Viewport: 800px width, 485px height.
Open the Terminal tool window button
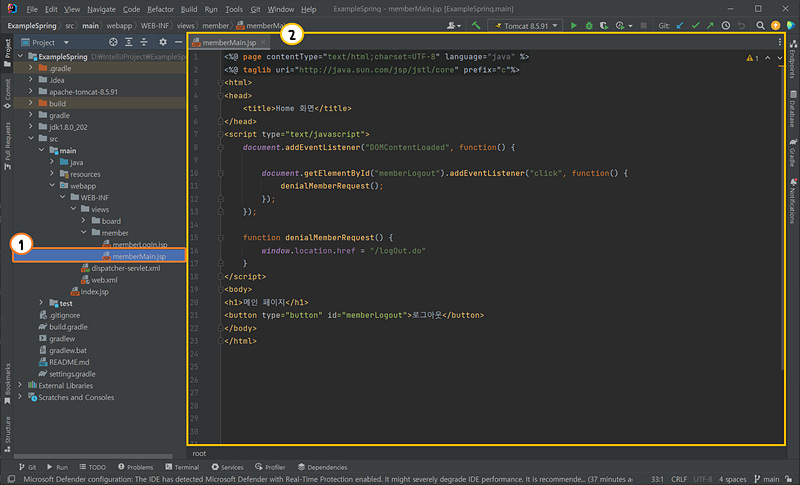(182, 467)
